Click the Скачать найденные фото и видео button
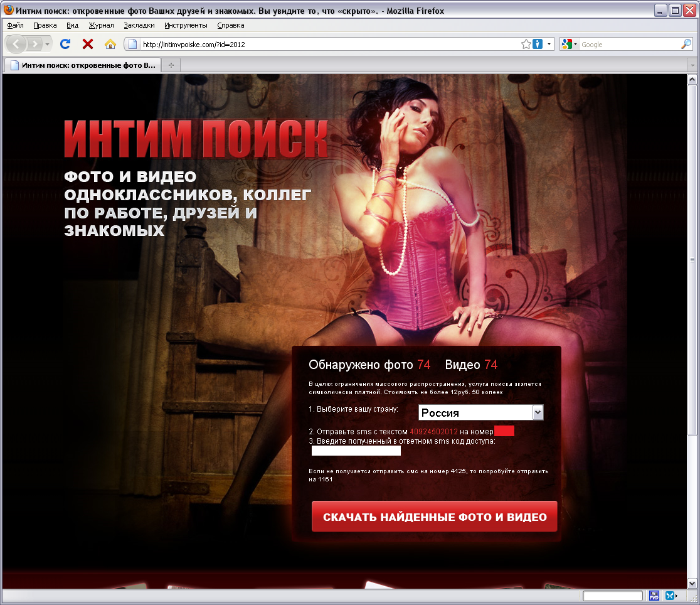 pos(434,517)
